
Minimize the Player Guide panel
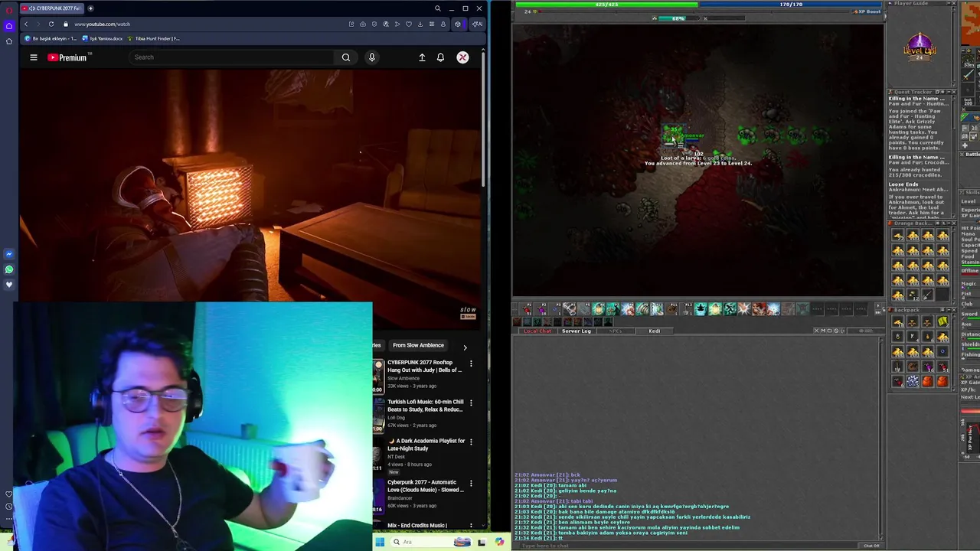pos(949,3)
